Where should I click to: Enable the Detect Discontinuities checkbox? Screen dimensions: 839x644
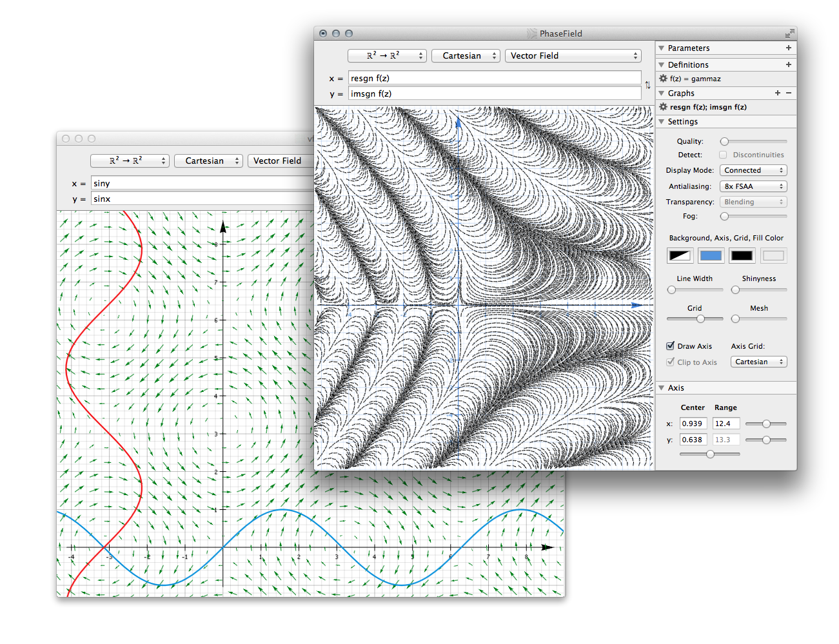[x=723, y=155]
